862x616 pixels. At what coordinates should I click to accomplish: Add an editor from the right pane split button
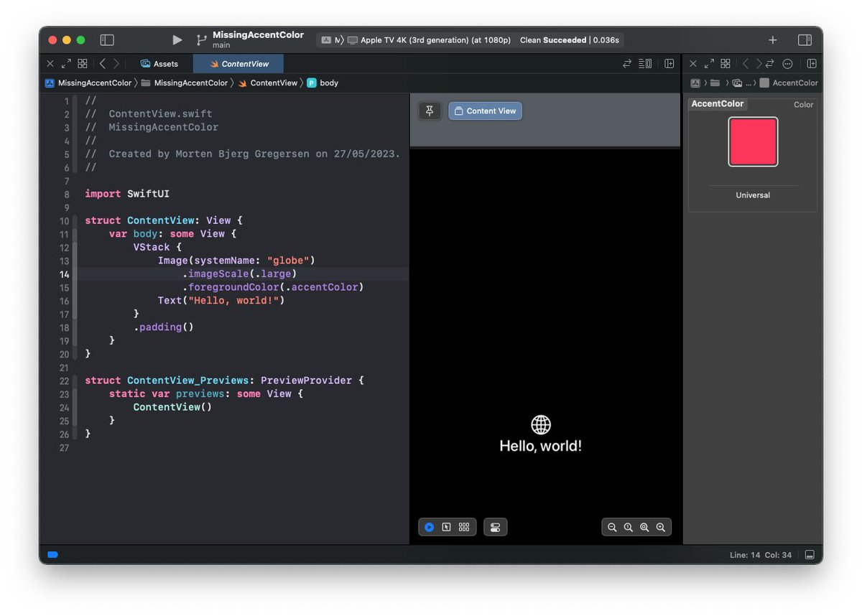pyautogui.click(x=812, y=64)
